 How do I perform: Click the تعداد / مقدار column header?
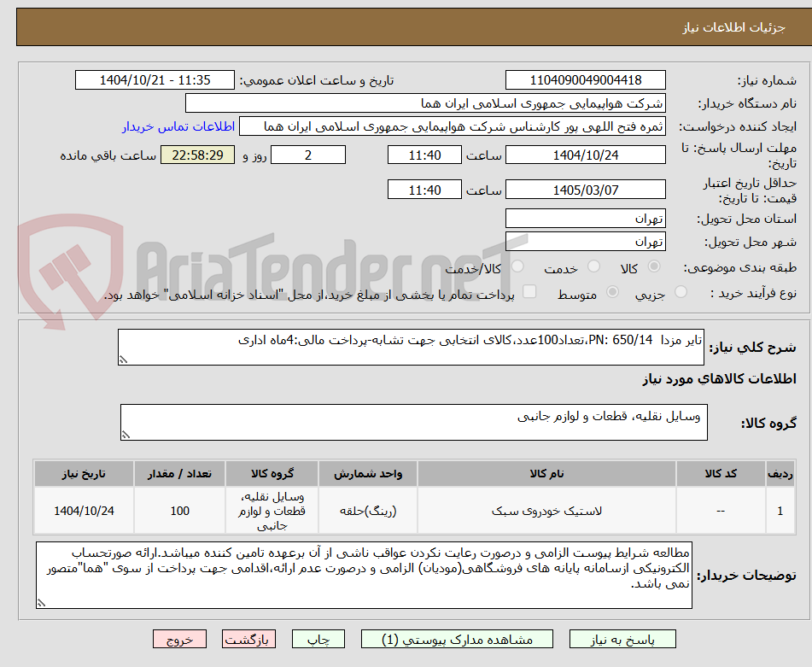pyautogui.click(x=179, y=473)
